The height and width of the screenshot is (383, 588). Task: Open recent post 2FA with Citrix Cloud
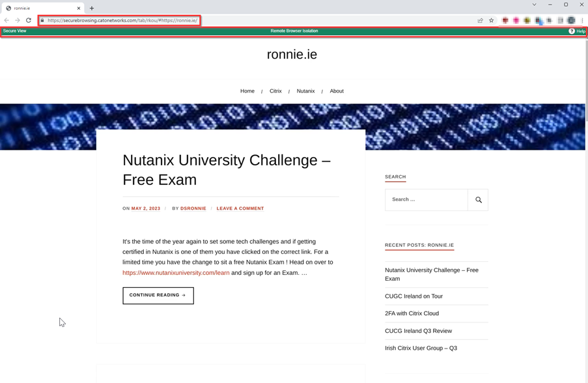(x=412, y=313)
